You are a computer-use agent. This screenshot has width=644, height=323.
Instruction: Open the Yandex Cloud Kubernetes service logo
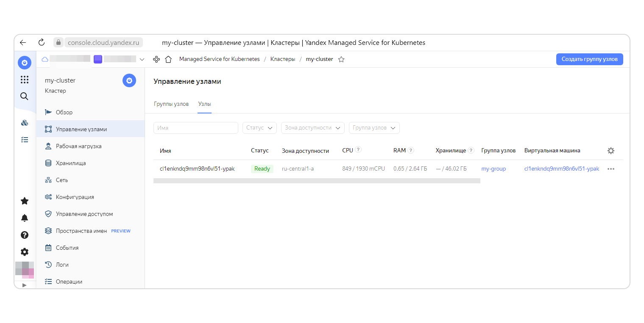click(25, 63)
